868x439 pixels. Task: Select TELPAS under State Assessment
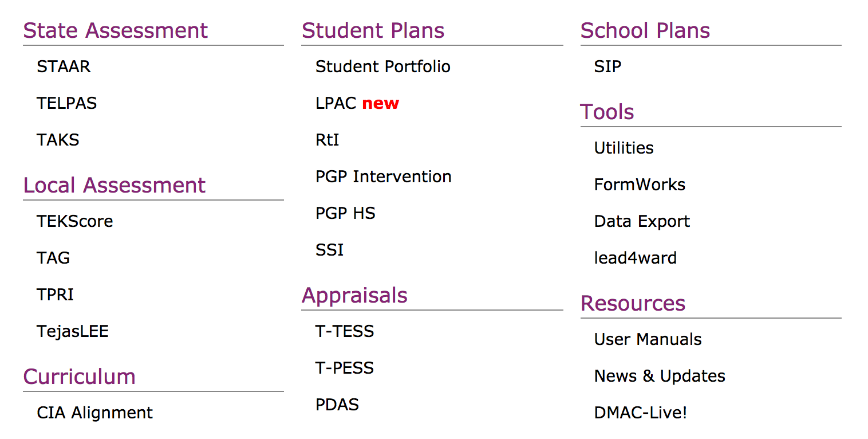pos(66,103)
